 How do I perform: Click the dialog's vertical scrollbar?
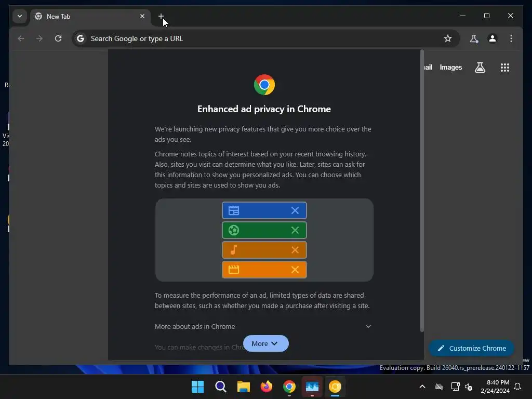422,191
